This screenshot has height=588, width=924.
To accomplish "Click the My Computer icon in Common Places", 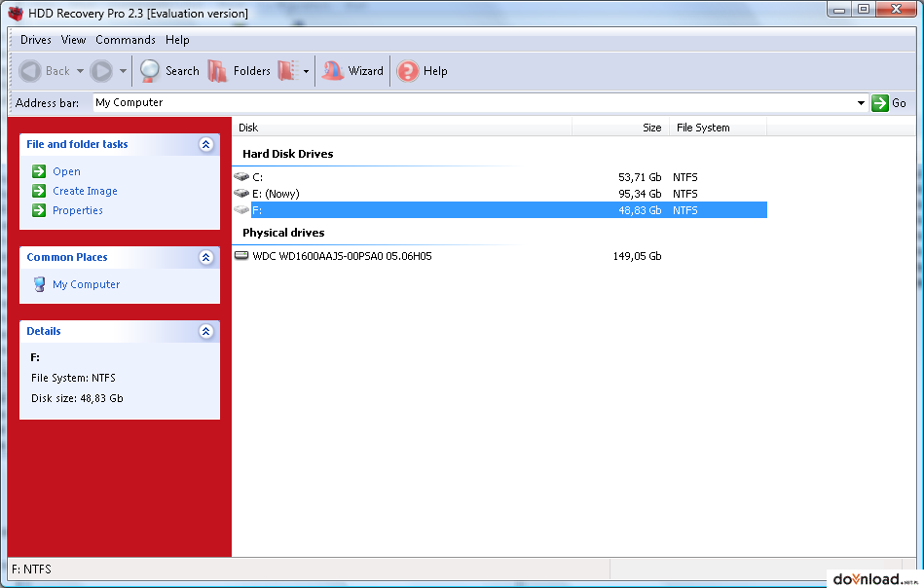I will 40,284.
